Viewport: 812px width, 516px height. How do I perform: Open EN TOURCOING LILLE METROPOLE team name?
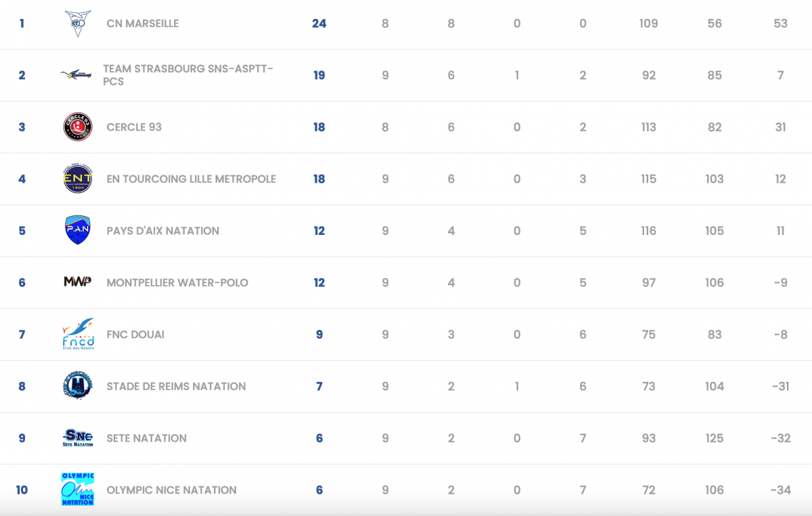[191, 179]
